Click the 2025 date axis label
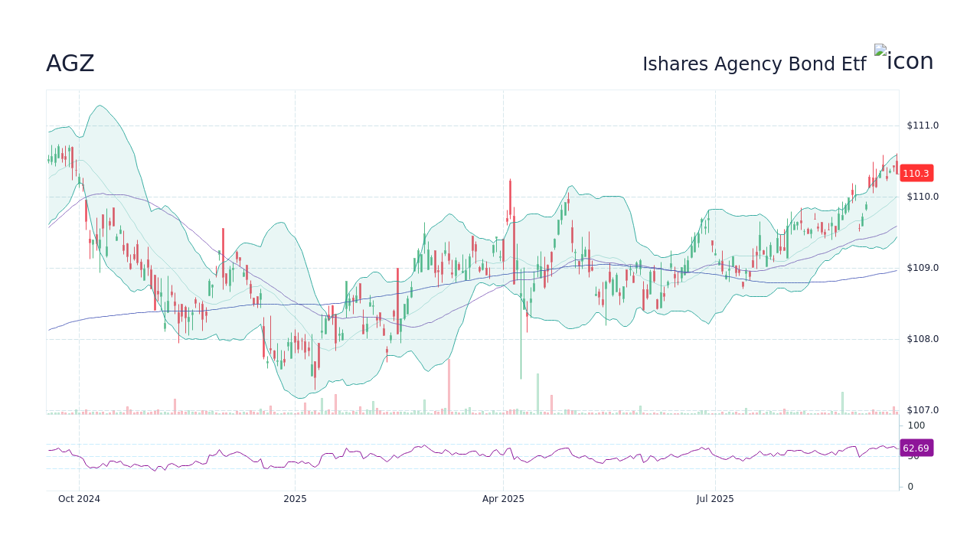980x551 pixels. click(x=295, y=499)
